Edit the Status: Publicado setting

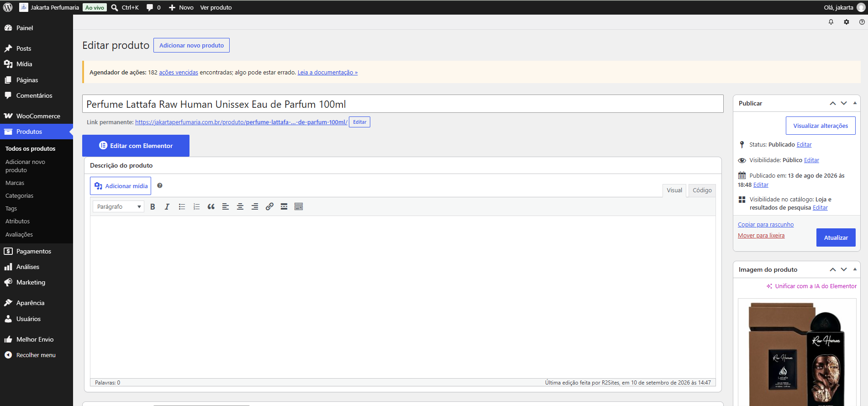point(804,145)
